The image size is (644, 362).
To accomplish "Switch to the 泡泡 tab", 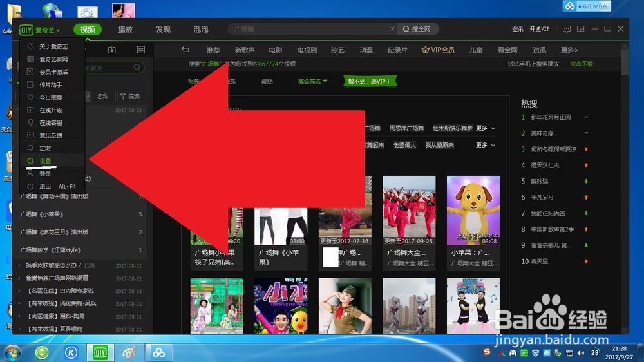I will point(201,30).
